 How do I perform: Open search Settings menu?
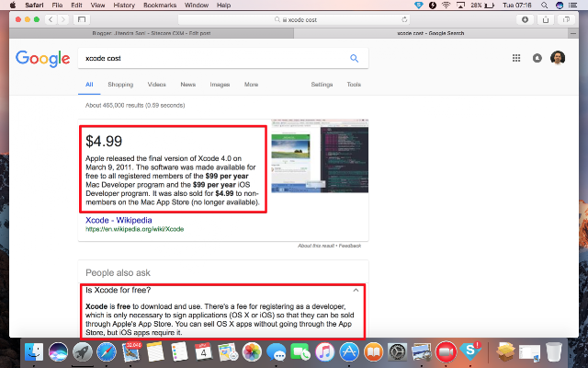(x=322, y=85)
